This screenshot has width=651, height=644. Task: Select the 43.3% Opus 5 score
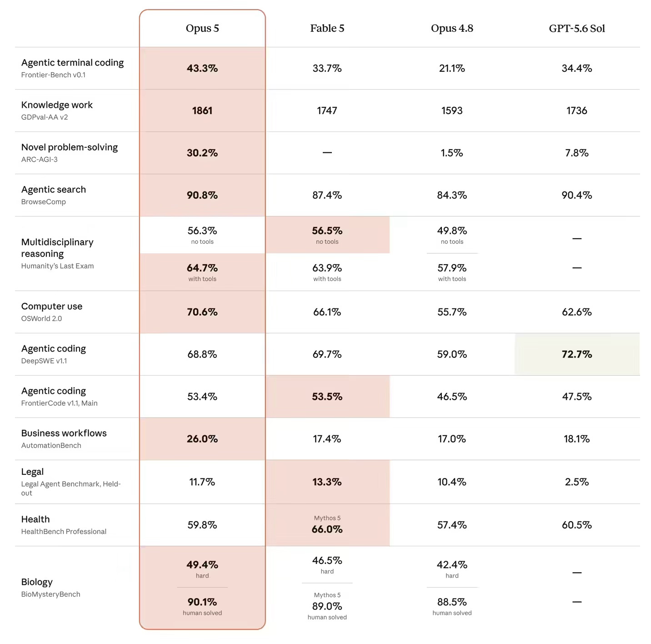pyautogui.click(x=202, y=68)
